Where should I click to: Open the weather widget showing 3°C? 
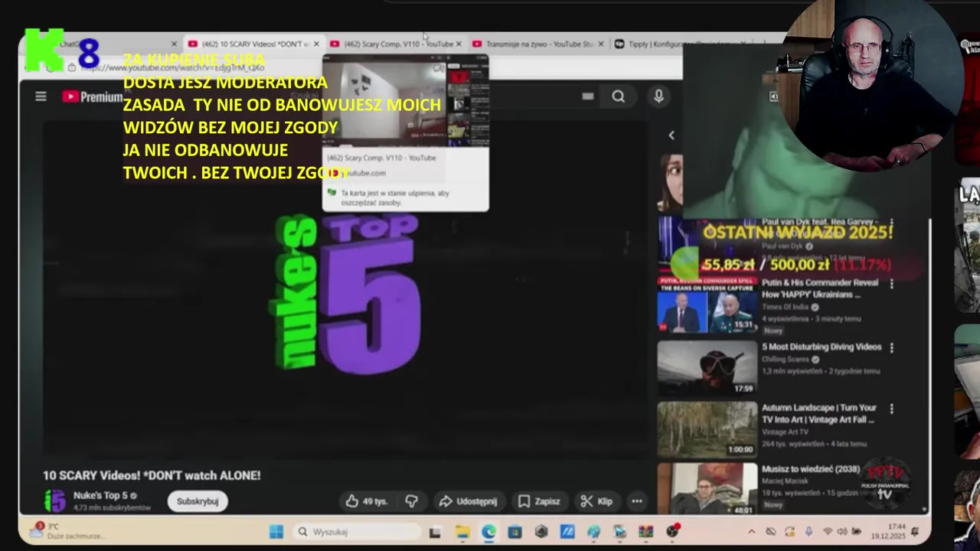(x=65, y=531)
